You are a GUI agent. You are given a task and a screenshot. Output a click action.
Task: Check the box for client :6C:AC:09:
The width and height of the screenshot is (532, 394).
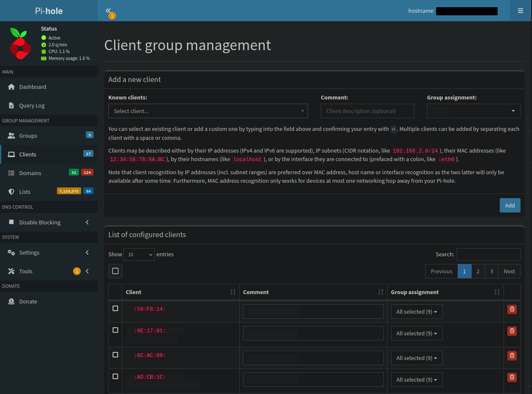pyautogui.click(x=115, y=354)
